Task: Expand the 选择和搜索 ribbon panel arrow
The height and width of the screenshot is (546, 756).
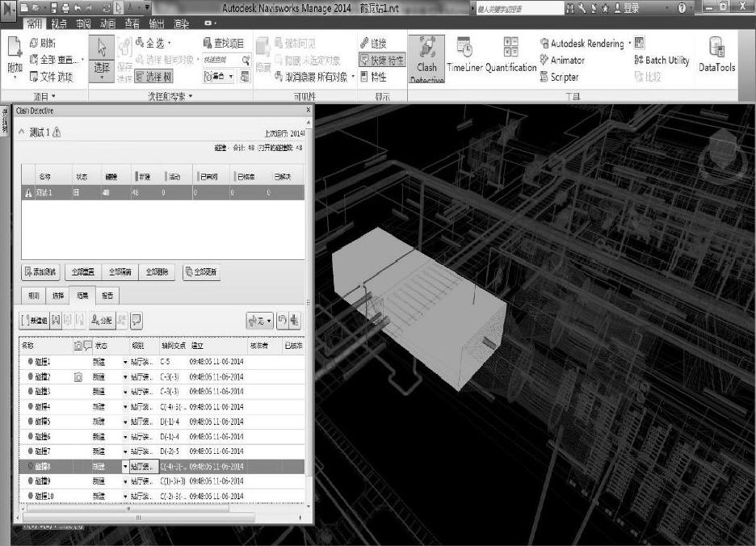Action: (x=191, y=96)
